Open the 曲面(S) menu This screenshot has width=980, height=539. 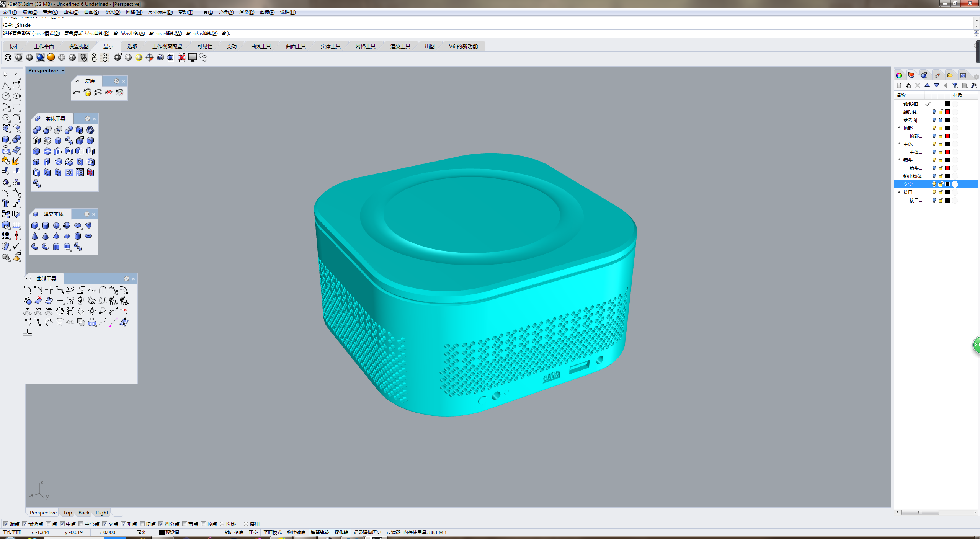[91, 12]
